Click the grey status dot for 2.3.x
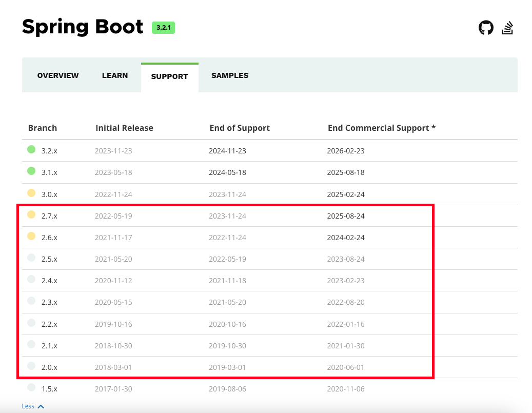Viewport: 532px width, 413px height. (x=31, y=301)
